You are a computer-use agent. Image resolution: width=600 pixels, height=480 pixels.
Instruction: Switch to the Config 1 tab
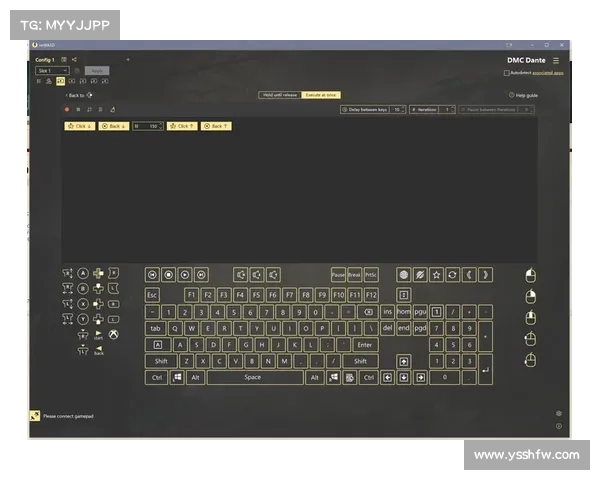[45, 60]
